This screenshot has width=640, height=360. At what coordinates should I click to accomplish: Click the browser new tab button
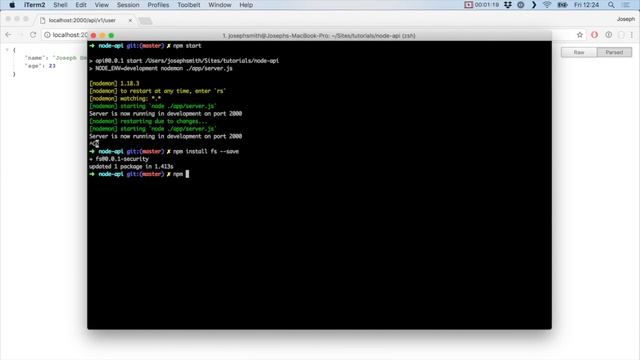click(145, 20)
